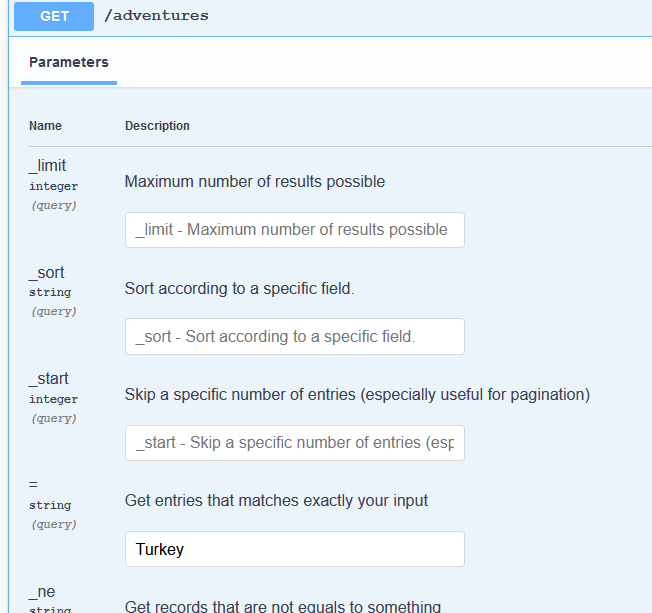Click the 'Skip a specific number of entries' description

pos(357,395)
